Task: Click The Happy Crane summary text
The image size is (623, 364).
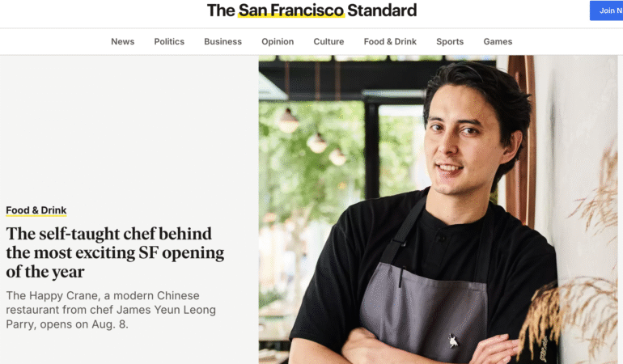Action: (111, 310)
